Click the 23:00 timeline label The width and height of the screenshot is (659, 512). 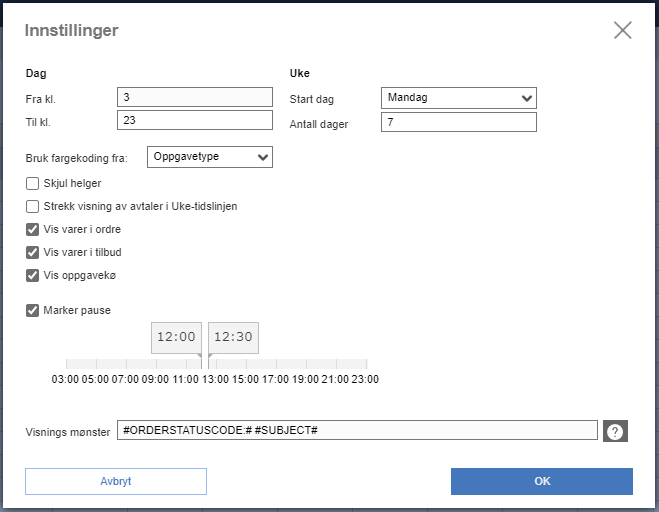365,380
